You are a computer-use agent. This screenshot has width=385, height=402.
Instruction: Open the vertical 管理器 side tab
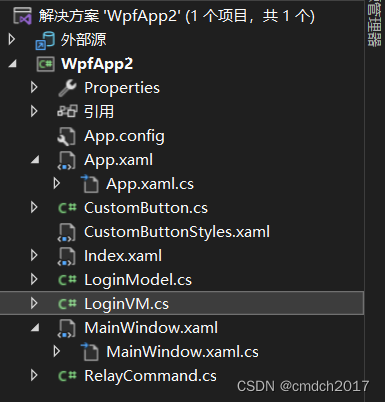375,23
